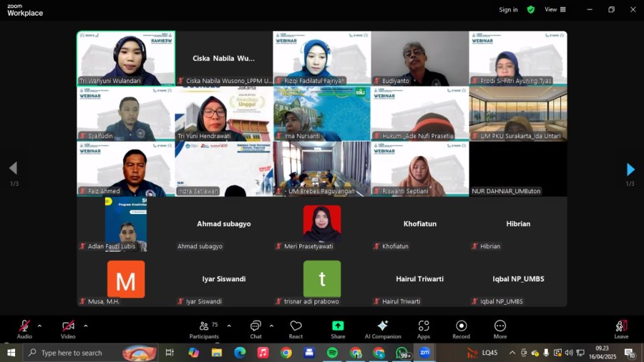
Task: Open the View layout menu
Action: pyautogui.click(x=555, y=9)
